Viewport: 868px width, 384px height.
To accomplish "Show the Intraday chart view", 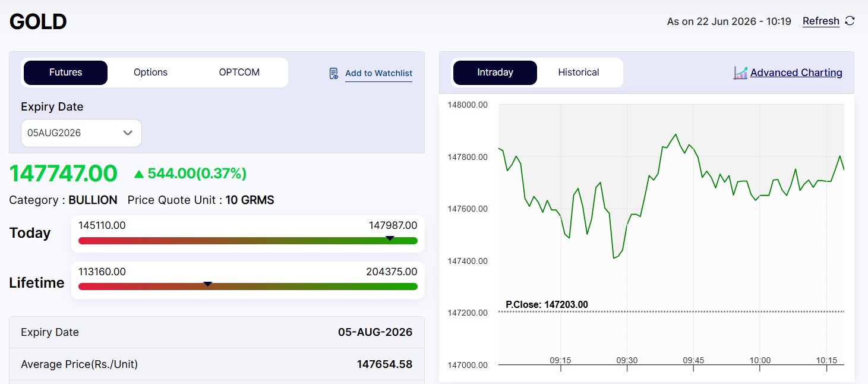I will (x=495, y=73).
